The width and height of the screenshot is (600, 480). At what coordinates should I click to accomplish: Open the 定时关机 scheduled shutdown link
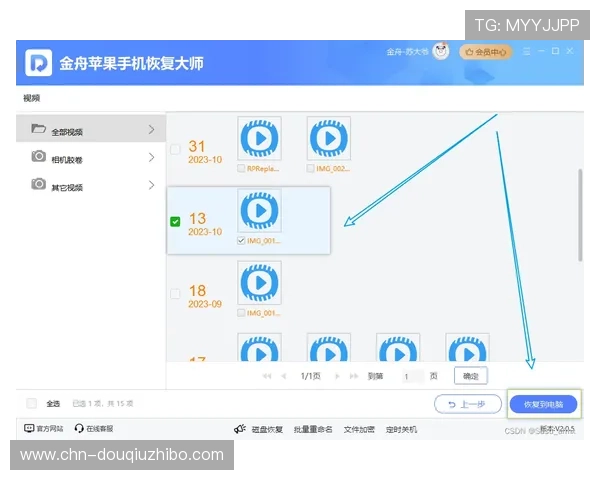click(401, 429)
